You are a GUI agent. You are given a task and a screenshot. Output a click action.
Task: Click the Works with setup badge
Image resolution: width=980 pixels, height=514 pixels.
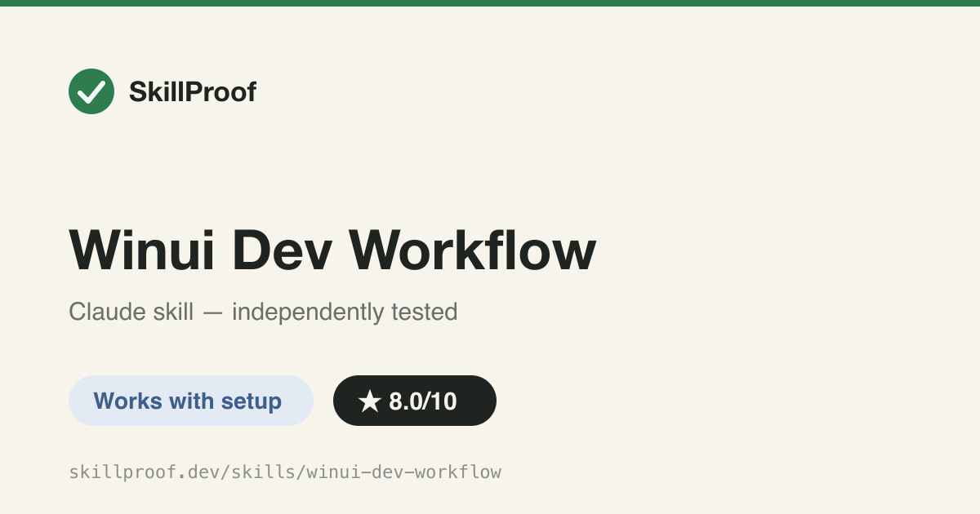(191, 401)
